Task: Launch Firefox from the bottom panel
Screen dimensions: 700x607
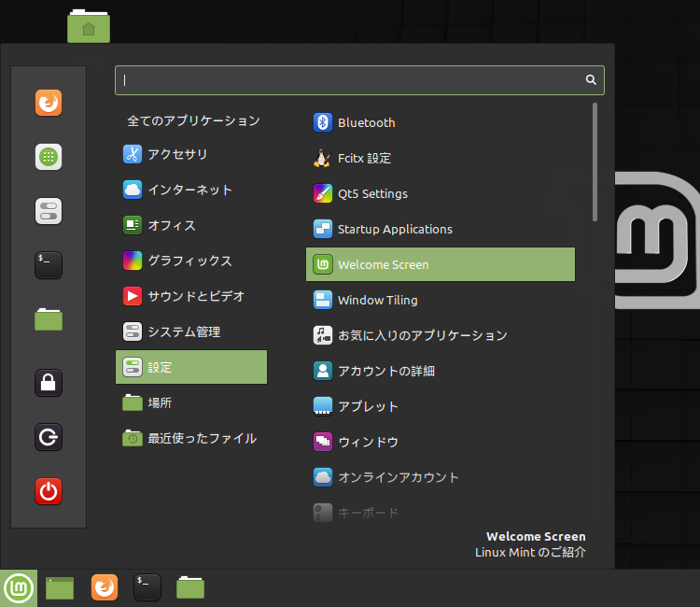Action: [x=105, y=587]
